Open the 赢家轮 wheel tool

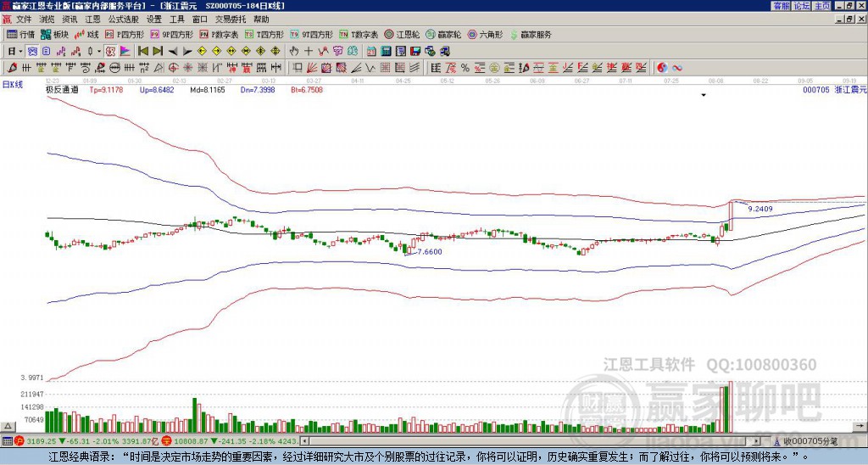click(443, 34)
